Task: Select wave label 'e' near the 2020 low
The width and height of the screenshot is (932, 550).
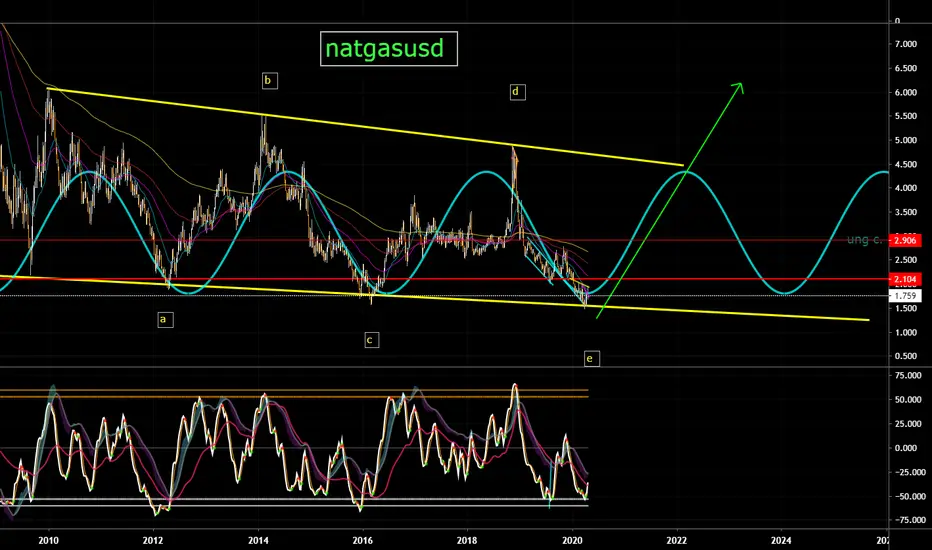Action: (x=591, y=359)
